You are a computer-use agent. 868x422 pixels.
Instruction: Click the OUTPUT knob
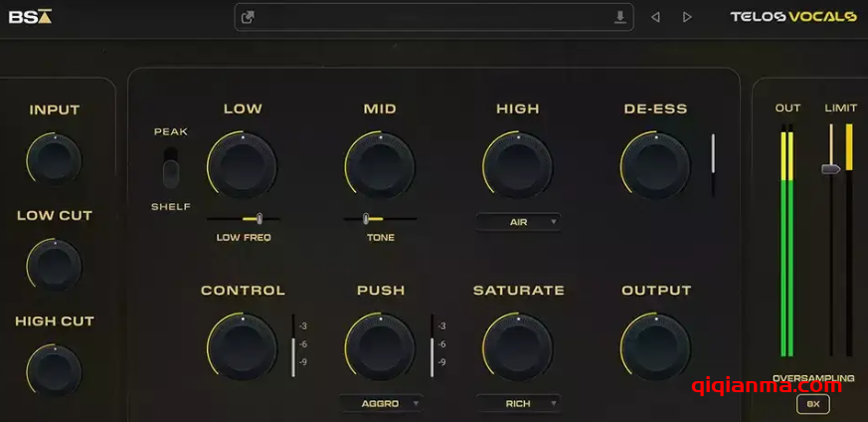tap(655, 346)
